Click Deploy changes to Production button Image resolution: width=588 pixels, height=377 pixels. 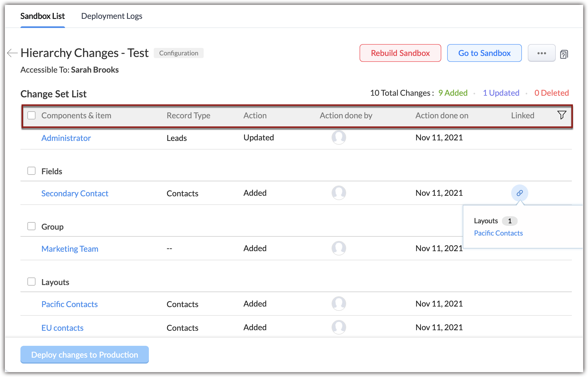point(85,354)
